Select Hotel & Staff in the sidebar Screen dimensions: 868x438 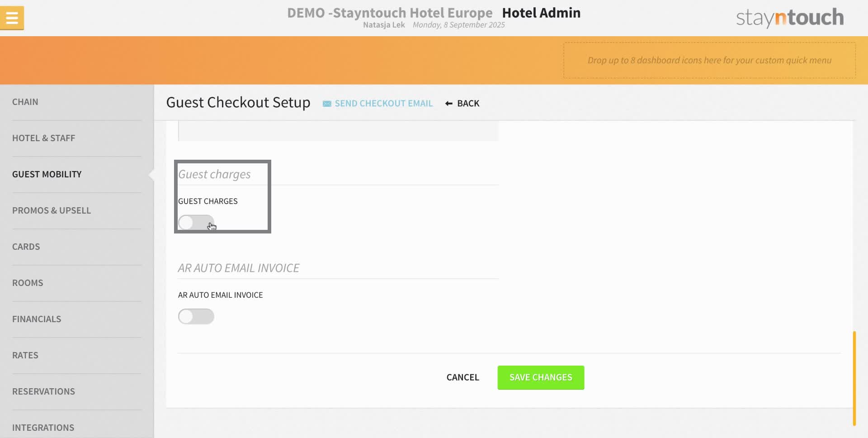[x=44, y=138]
